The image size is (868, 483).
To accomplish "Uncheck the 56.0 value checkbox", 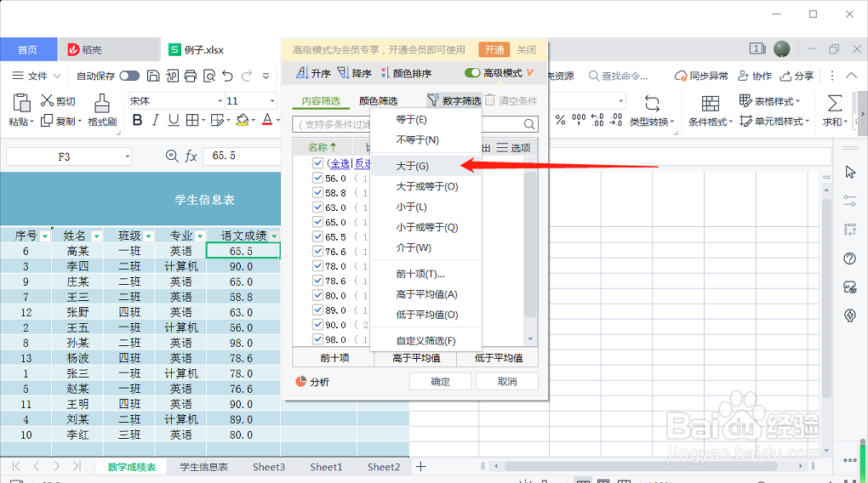I will coord(317,179).
